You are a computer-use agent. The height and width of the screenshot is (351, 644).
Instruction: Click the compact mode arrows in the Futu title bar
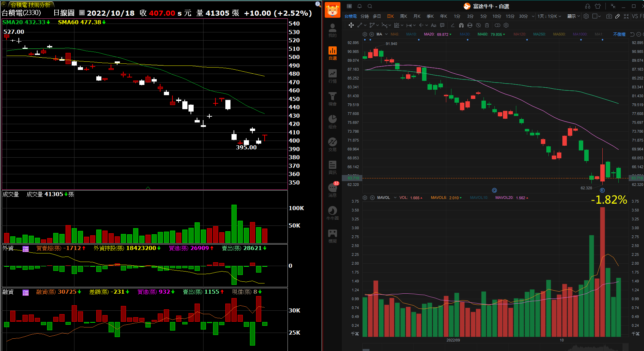(x=613, y=6)
